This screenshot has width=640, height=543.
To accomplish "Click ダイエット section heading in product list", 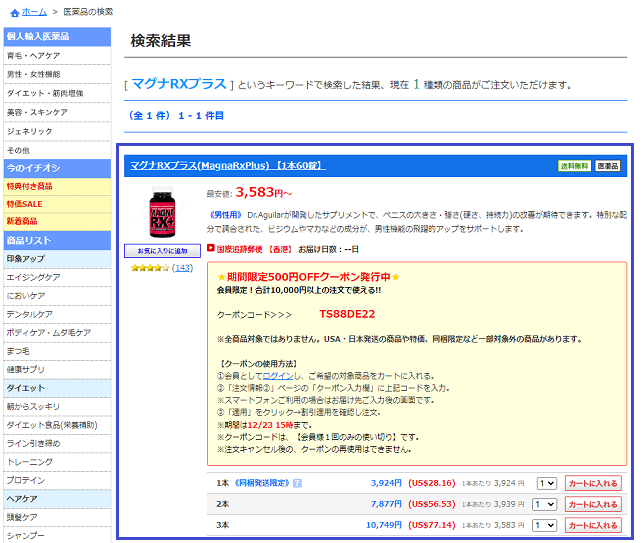I will [x=57, y=388].
